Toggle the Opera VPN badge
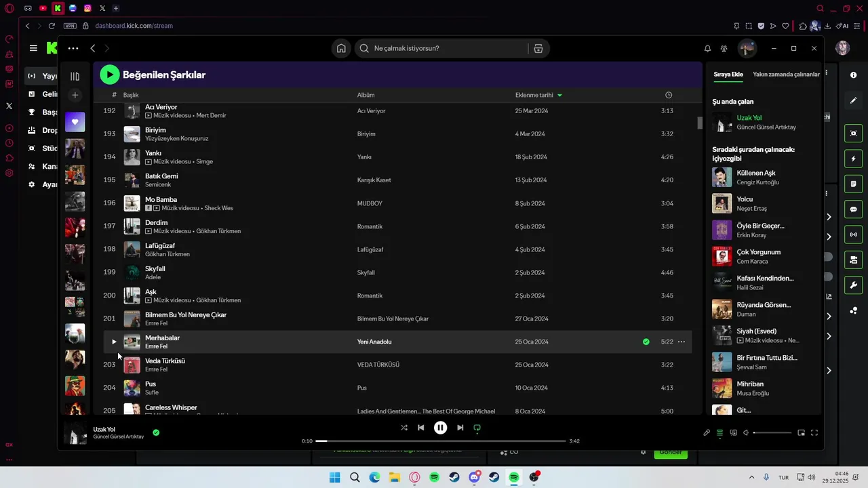The image size is (868, 488). [70, 26]
